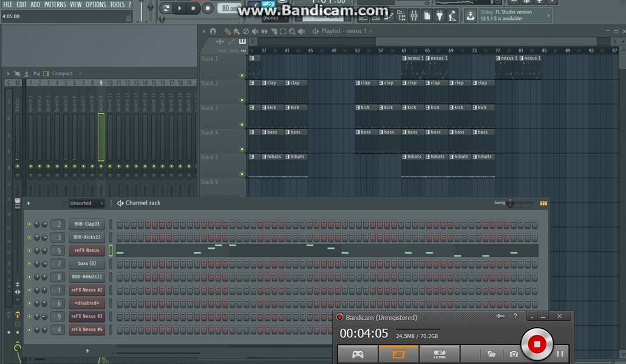Viewport: 626px width, 364px height.
Task: Open the Bandicam output folder icon
Action: (491, 354)
